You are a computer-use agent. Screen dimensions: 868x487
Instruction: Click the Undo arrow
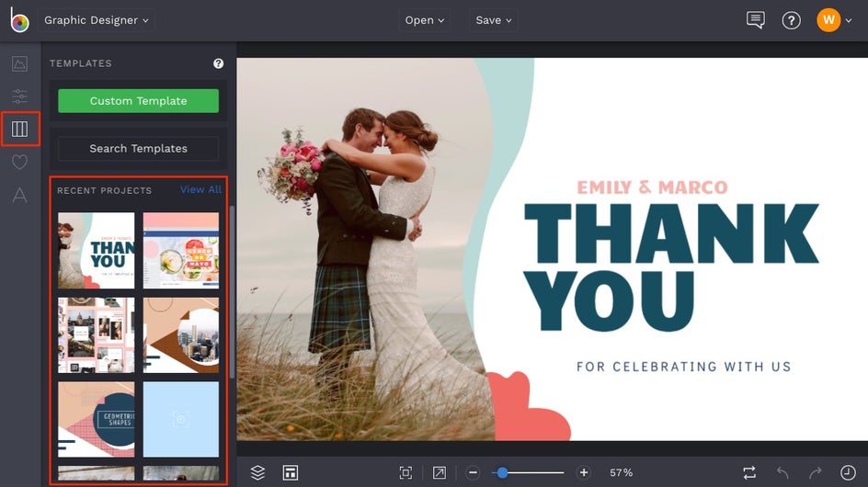[782, 472]
